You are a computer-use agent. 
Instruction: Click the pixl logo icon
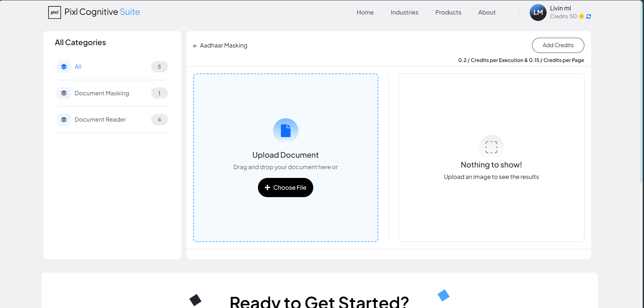coord(54,12)
